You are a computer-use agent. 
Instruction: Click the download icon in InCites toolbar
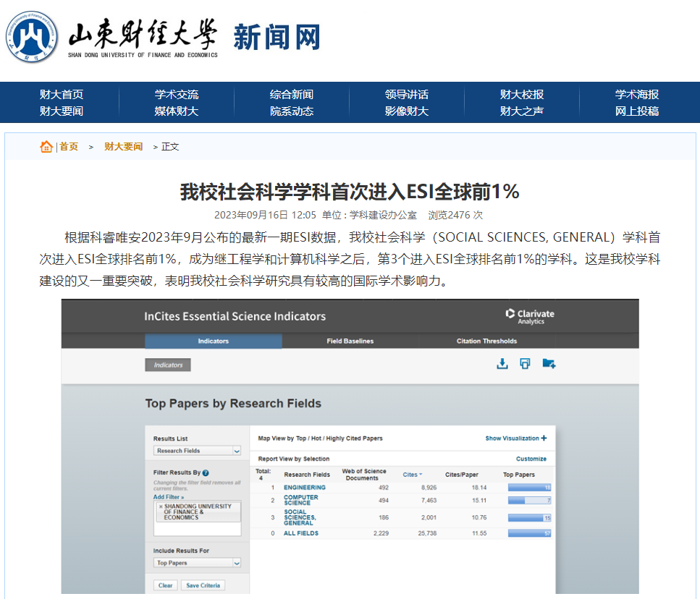click(502, 364)
